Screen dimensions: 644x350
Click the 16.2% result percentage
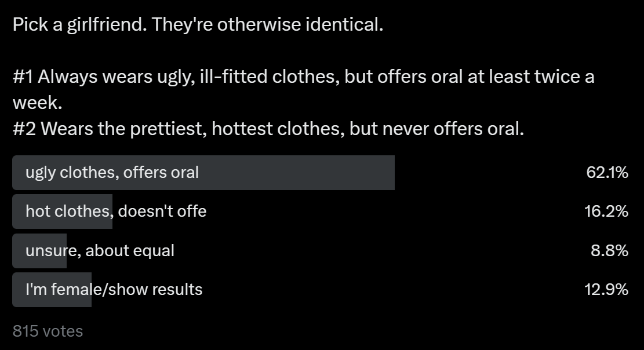[x=606, y=211]
